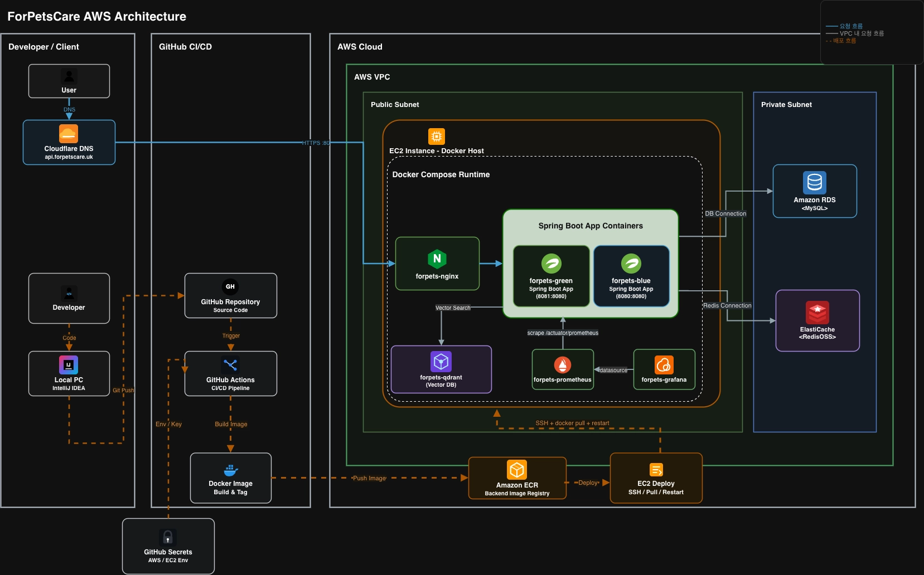Select the 'Public Subnet' label

395,104
